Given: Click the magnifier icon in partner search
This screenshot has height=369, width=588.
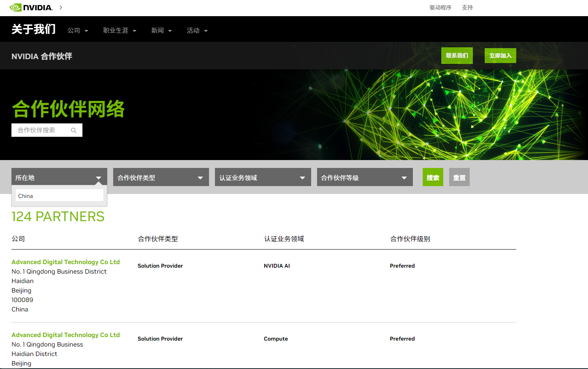Looking at the screenshot, I should tap(74, 130).
